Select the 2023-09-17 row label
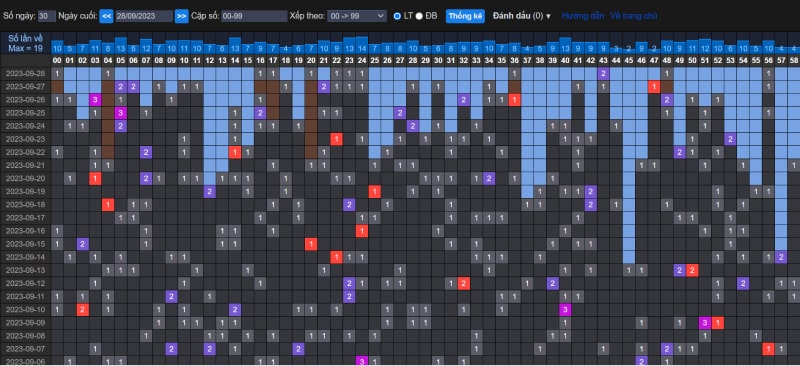This screenshot has height=366, width=800. pyautogui.click(x=26, y=217)
